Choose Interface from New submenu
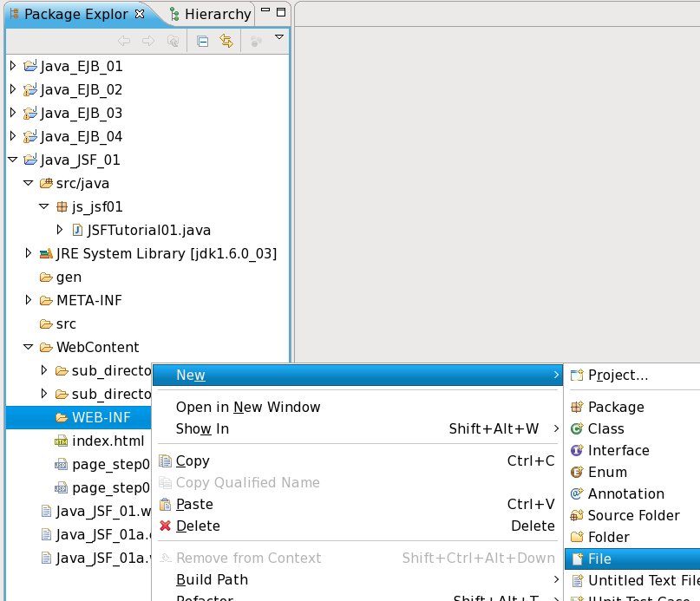The height and width of the screenshot is (601, 700). (618, 450)
